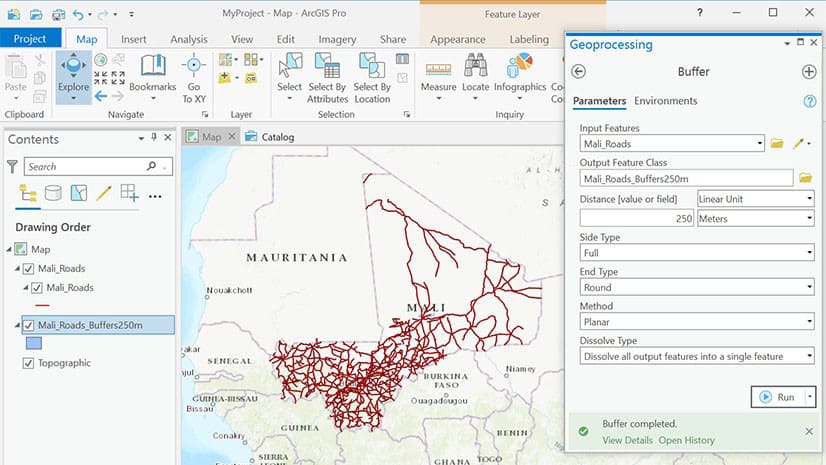The width and height of the screenshot is (826, 465).
Task: Switch to Analysis ribbon tab
Action: 189,39
